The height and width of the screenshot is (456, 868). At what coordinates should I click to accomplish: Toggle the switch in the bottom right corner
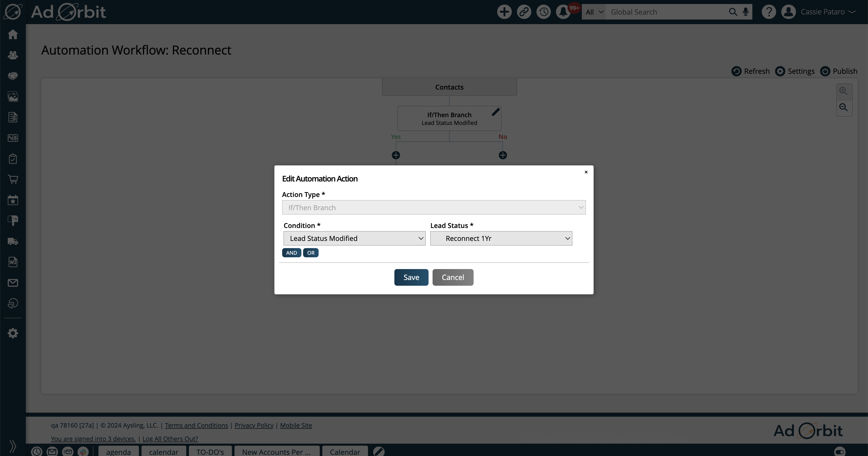[x=840, y=451]
